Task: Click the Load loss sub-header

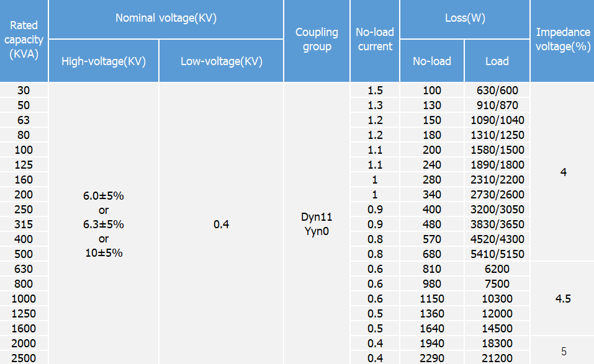Action: [x=497, y=61]
